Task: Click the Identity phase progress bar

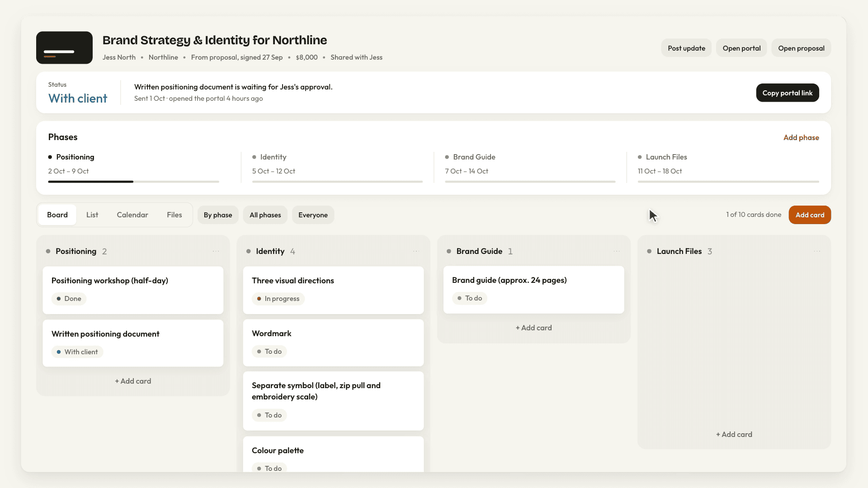Action: 337,182
